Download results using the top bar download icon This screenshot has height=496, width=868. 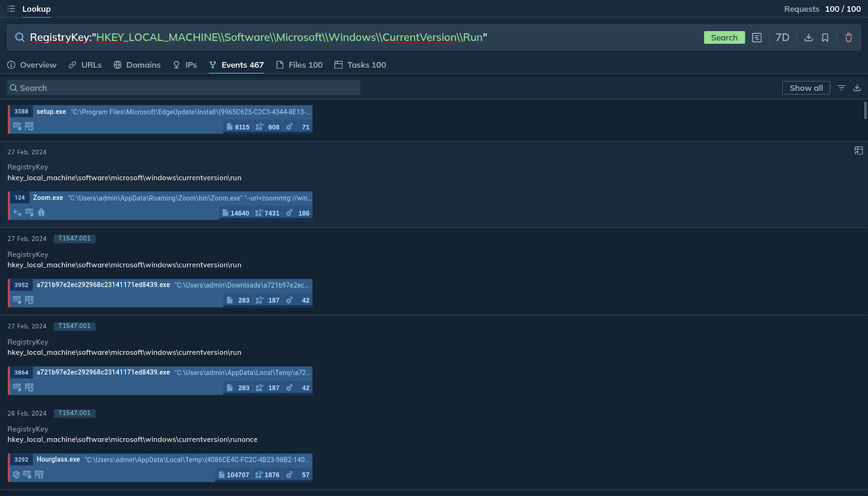click(808, 37)
